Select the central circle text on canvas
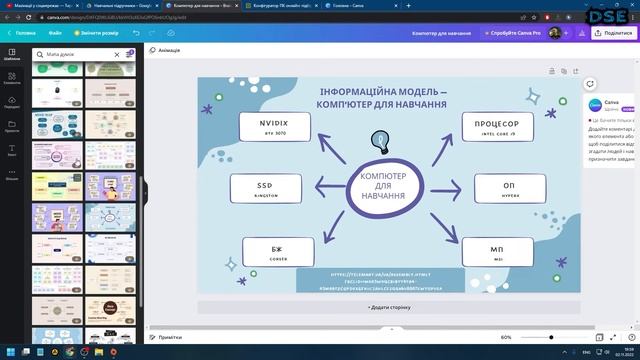Screen dimensions: 640x360 click(384, 186)
